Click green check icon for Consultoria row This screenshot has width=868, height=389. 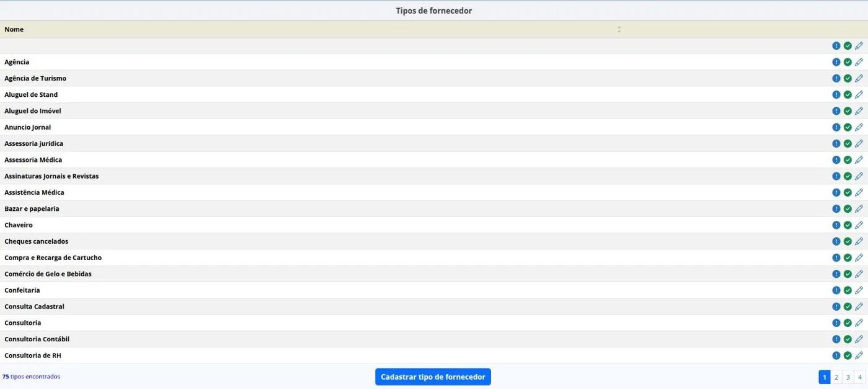(x=848, y=323)
